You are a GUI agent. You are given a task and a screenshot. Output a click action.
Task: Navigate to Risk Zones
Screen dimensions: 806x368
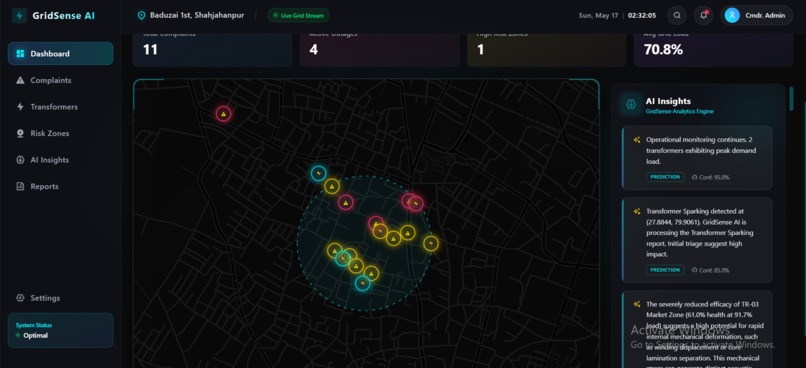pyautogui.click(x=61, y=133)
